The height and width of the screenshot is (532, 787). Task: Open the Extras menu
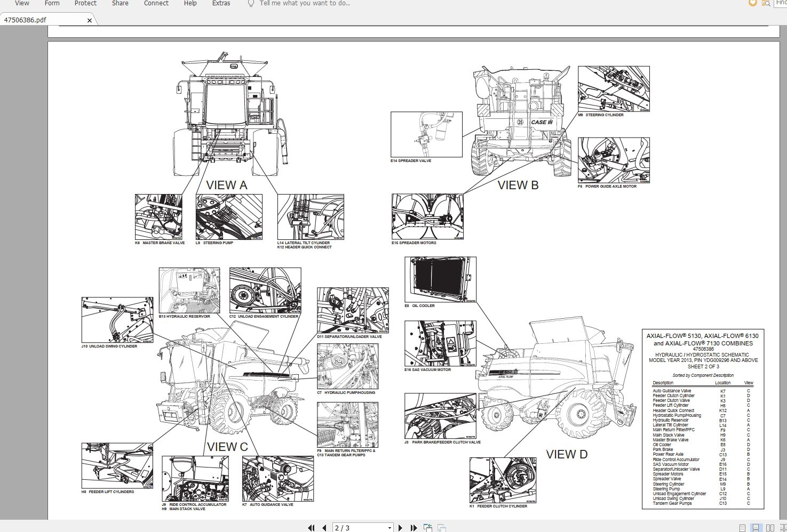220,4
